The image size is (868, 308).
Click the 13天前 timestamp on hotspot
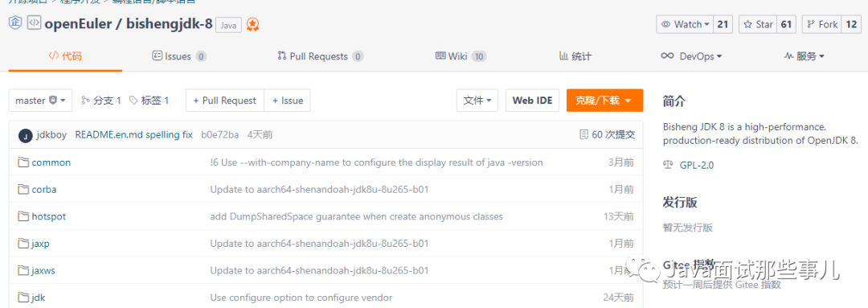pyautogui.click(x=619, y=216)
